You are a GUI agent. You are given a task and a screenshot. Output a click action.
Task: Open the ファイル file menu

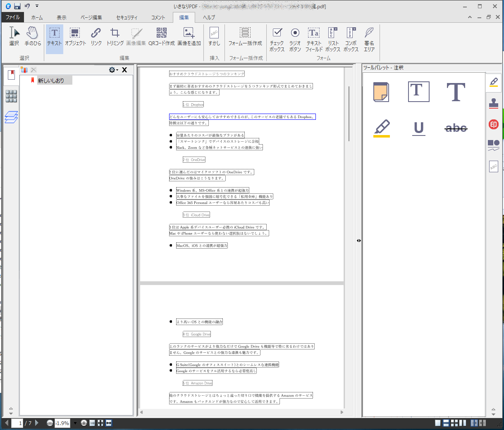pyautogui.click(x=12, y=17)
